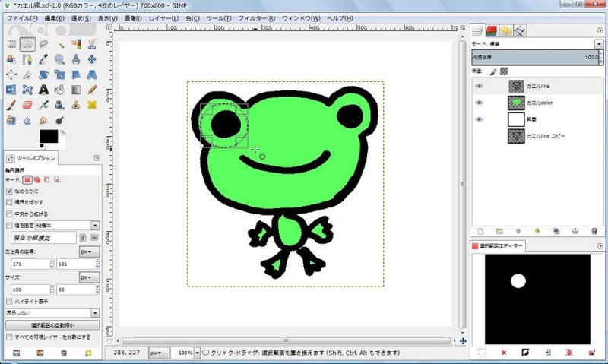This screenshot has width=608, height=364.
Task: Select the Rotate tool
Action: coord(43,74)
